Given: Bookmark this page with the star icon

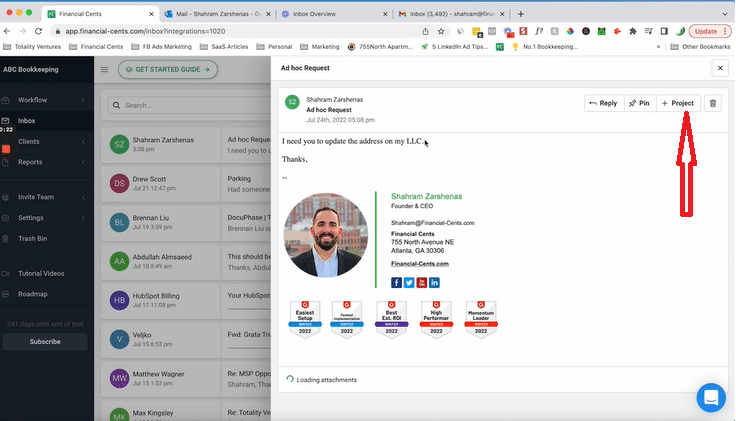Looking at the screenshot, I should tap(441, 31).
